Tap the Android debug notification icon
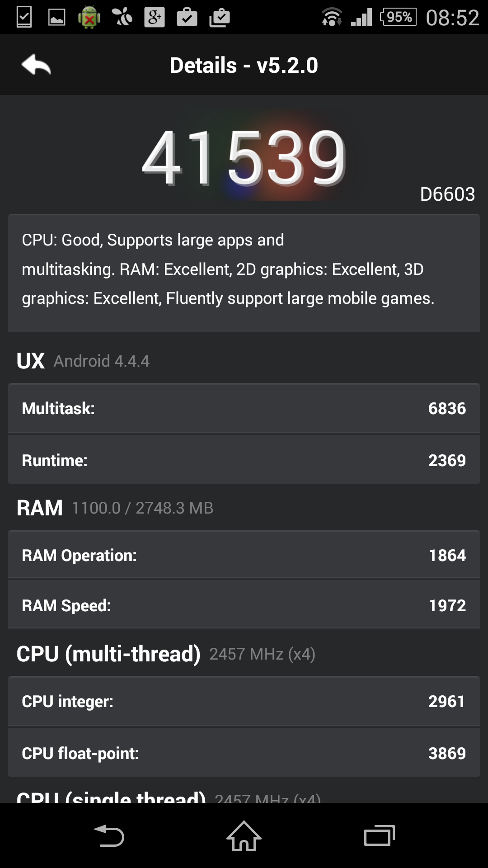The height and width of the screenshot is (868, 488). click(89, 18)
